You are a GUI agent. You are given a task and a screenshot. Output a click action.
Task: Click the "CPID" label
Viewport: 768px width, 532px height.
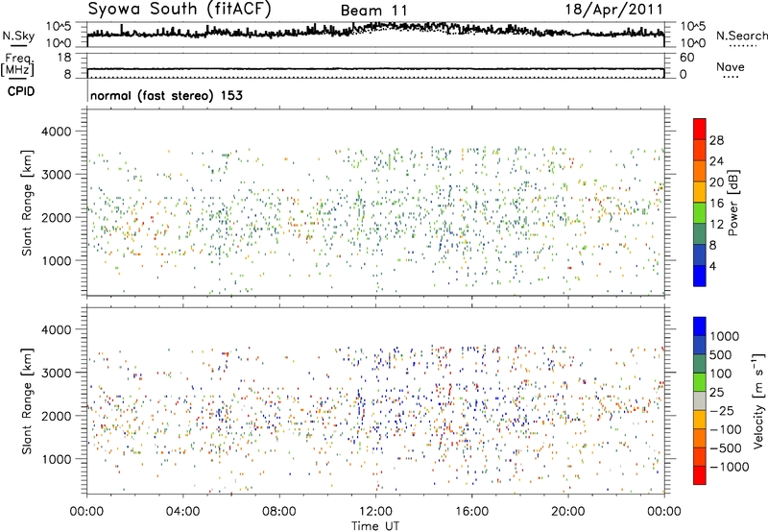pos(21,91)
